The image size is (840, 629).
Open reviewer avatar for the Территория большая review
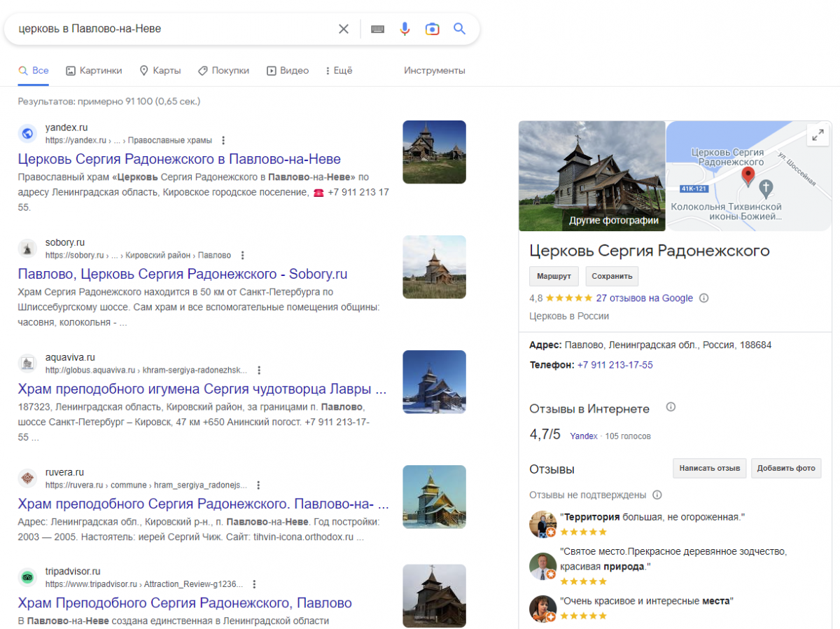click(542, 524)
